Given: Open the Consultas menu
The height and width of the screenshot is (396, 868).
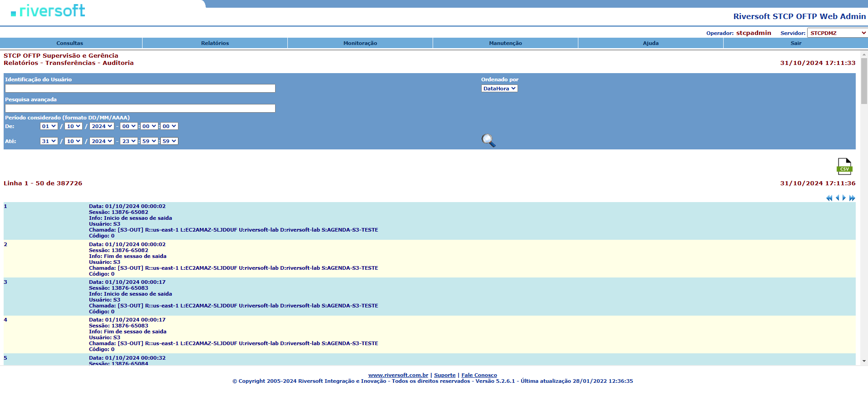Looking at the screenshot, I should [x=70, y=43].
